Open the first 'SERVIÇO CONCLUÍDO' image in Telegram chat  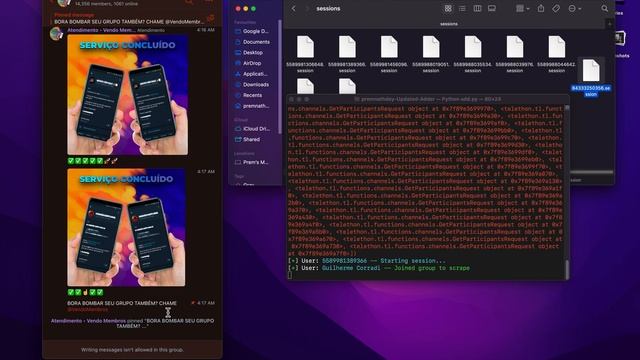[128, 95]
